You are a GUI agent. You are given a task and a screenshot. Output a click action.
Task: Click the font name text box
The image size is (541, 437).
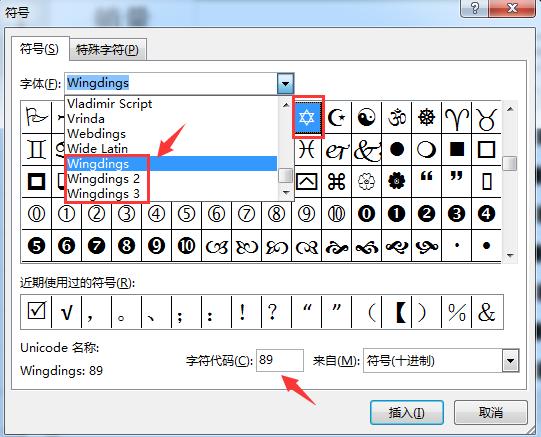[171, 83]
